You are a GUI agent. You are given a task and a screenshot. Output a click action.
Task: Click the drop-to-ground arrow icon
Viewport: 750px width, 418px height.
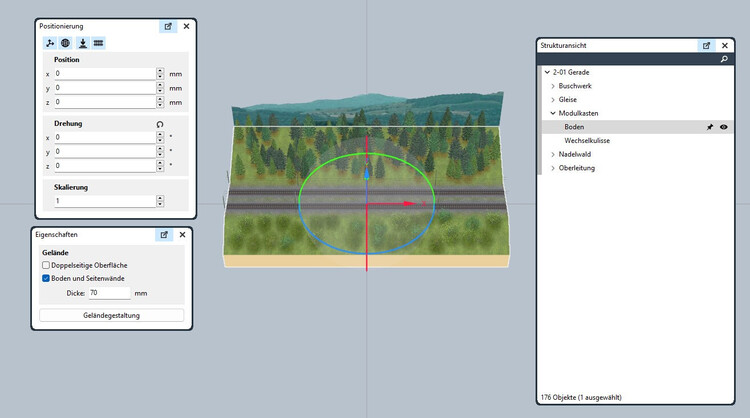tap(83, 43)
